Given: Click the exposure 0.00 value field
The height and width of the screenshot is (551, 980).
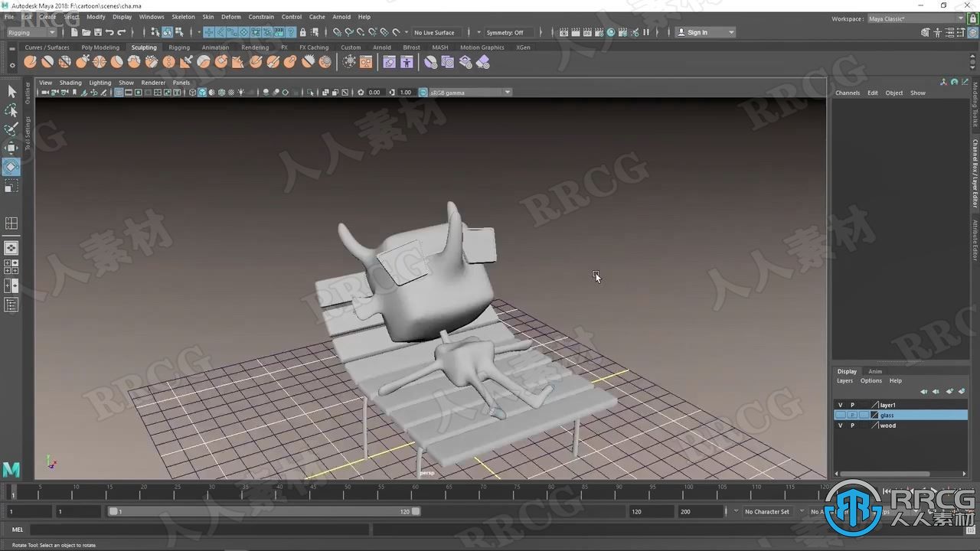Looking at the screenshot, I should tap(374, 92).
